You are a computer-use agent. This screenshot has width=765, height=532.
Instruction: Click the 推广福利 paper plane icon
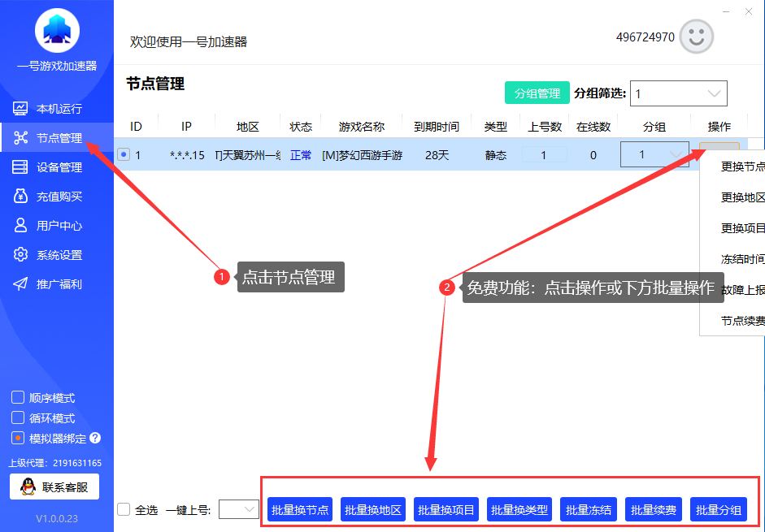tap(20, 283)
